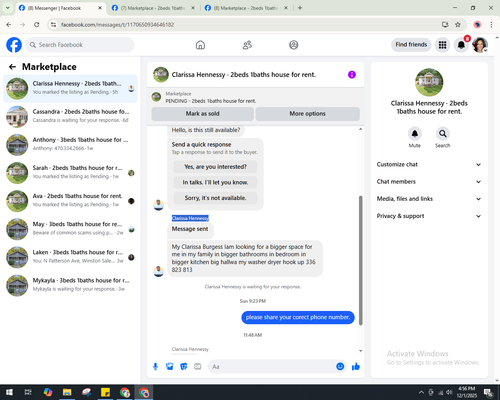Attach a photo with the image icon

170,367
